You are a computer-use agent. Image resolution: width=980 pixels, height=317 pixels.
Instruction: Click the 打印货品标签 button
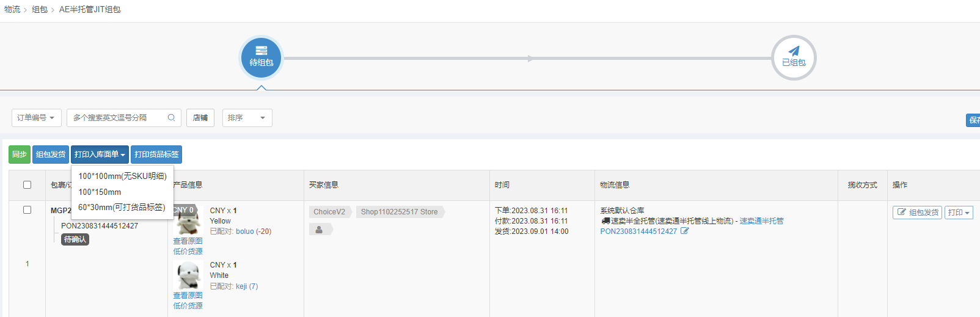pos(156,155)
